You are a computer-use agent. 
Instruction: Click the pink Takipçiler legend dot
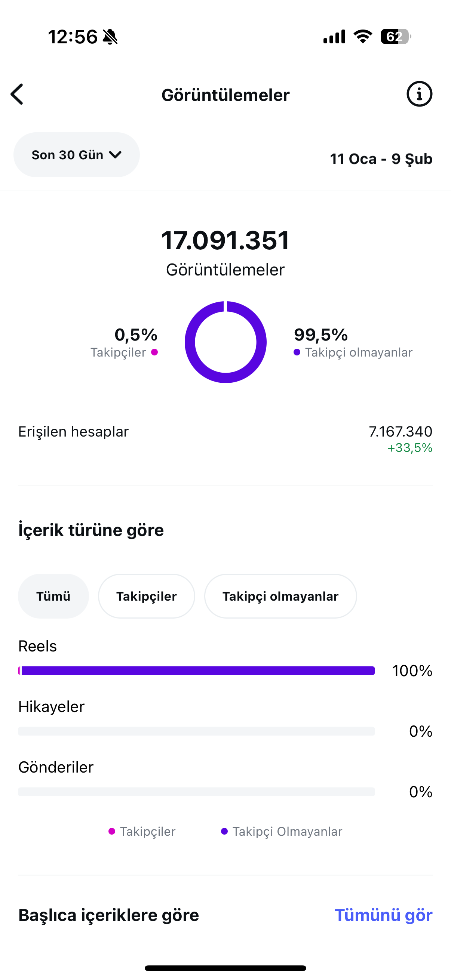154,352
